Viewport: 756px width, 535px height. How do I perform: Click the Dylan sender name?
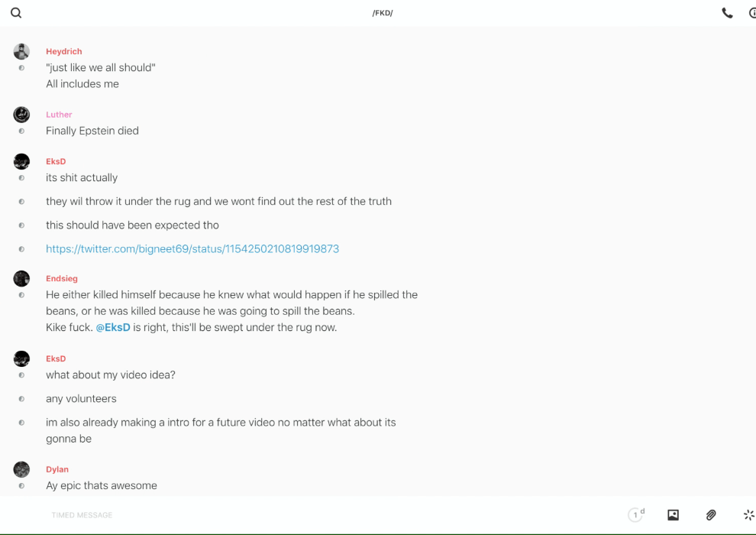(57, 469)
